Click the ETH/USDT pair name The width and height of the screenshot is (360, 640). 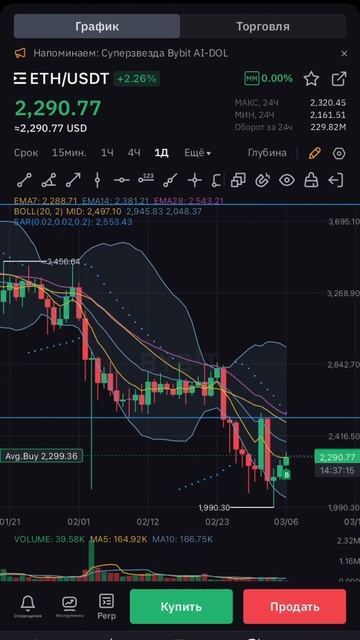pyautogui.click(x=69, y=78)
